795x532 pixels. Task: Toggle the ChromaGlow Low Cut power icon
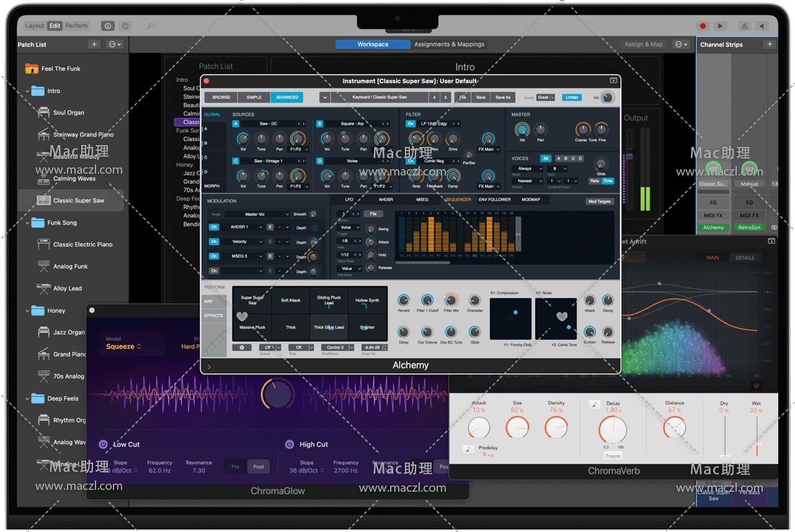[103, 445]
